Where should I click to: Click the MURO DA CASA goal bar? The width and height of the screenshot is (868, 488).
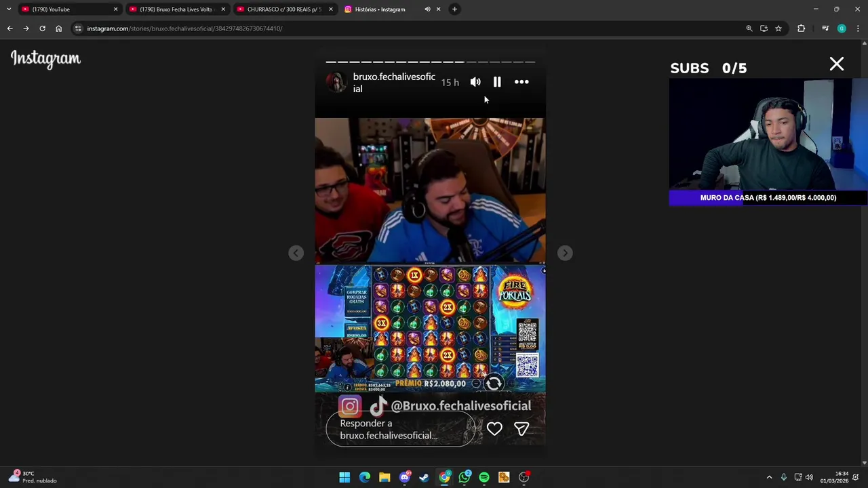[768, 198]
